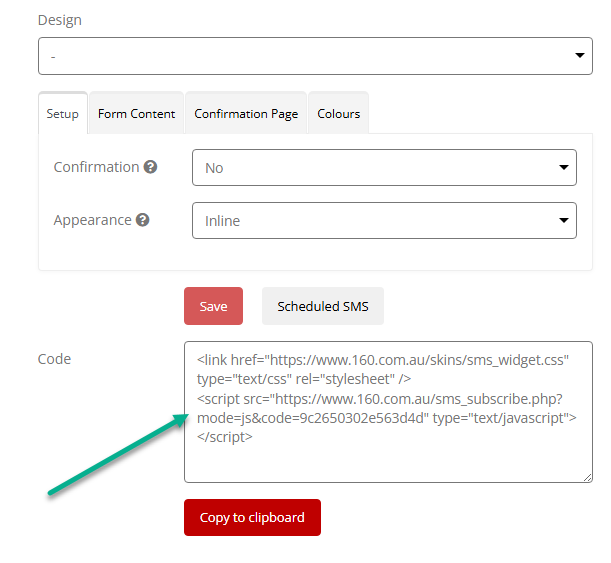
Task: Open the Form Content tab
Action: (x=136, y=114)
